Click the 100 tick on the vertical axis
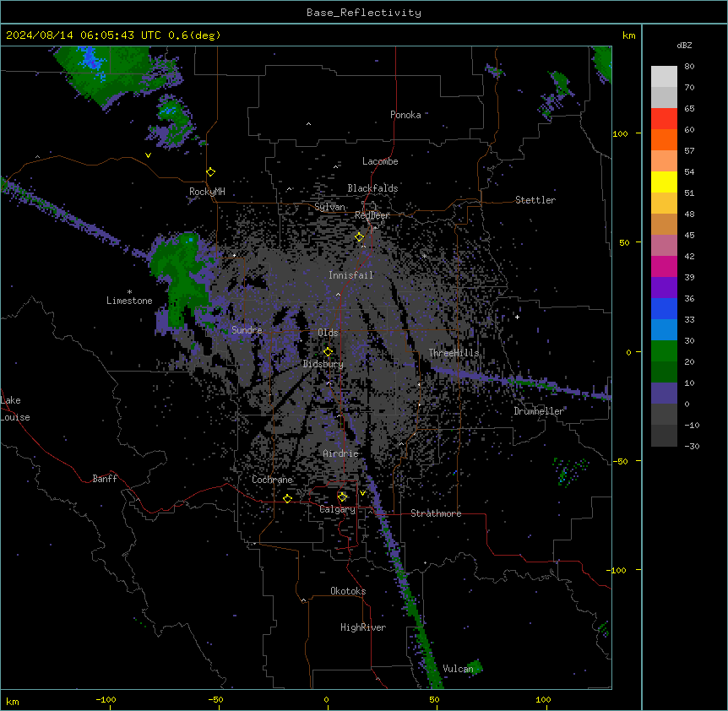 (620, 133)
